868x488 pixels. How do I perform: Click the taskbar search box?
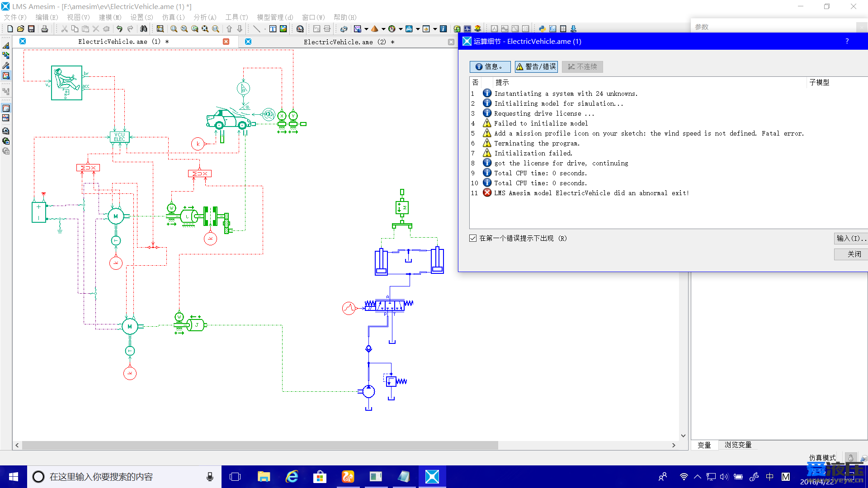tap(124, 477)
